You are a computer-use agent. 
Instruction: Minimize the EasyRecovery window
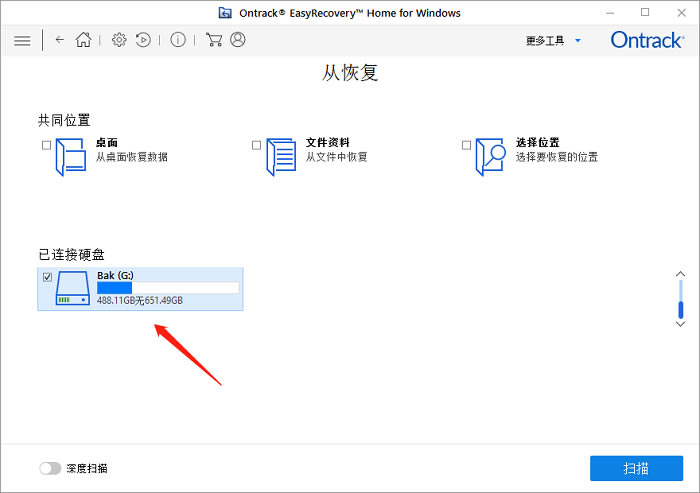click(x=610, y=13)
